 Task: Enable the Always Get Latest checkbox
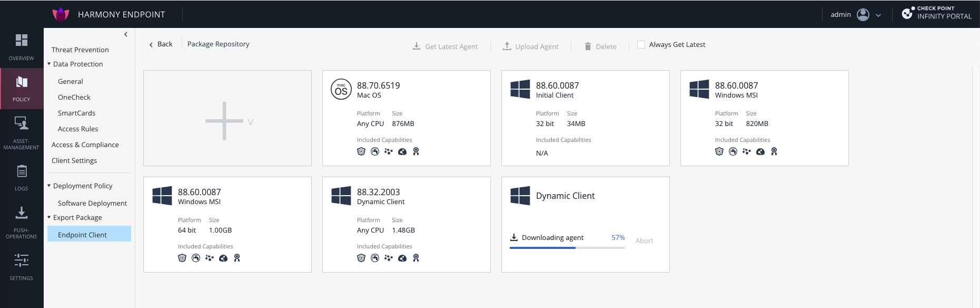point(641,45)
